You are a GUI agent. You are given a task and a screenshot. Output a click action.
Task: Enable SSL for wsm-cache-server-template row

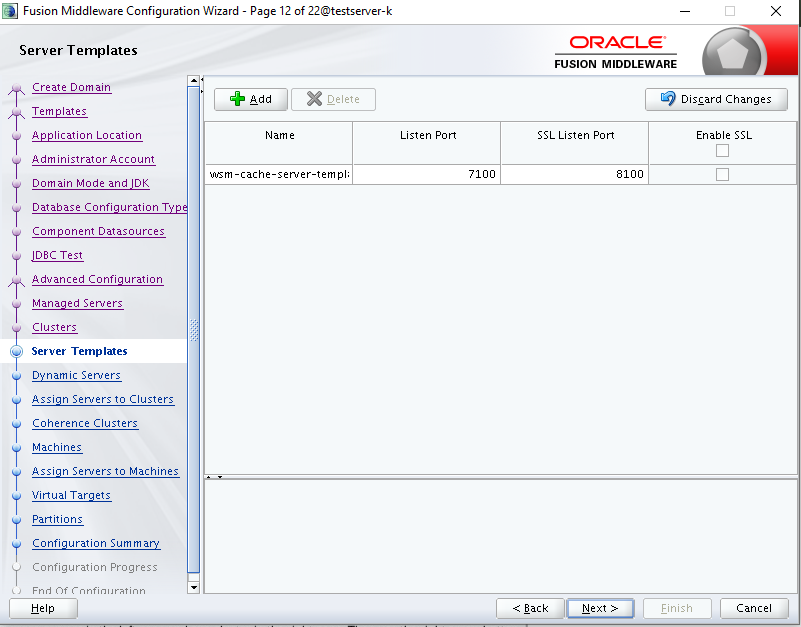pyautogui.click(x=722, y=174)
